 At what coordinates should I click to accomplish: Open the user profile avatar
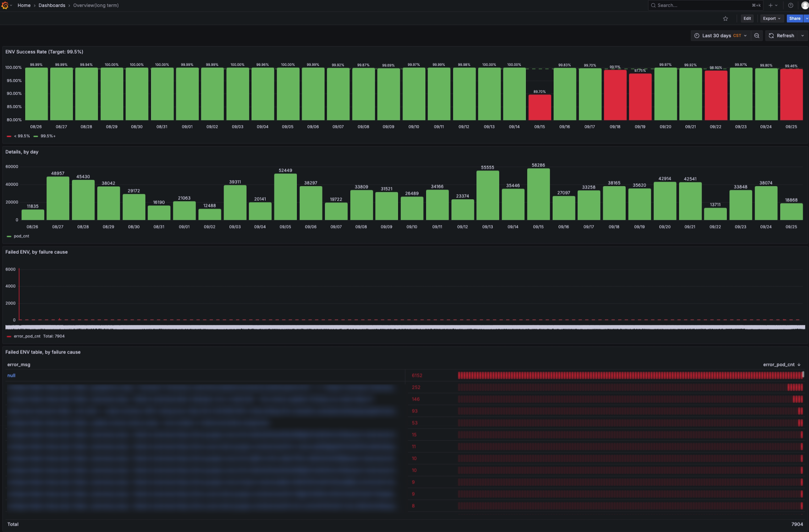coord(805,5)
